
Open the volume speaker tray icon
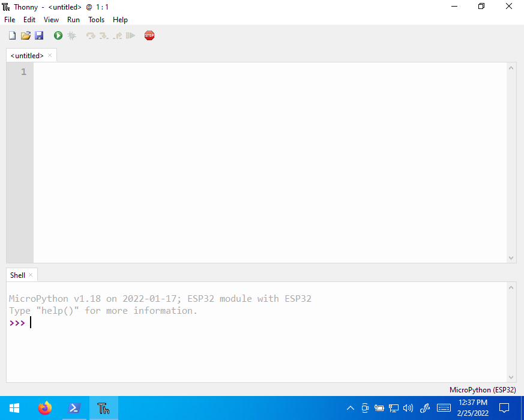pyautogui.click(x=408, y=408)
